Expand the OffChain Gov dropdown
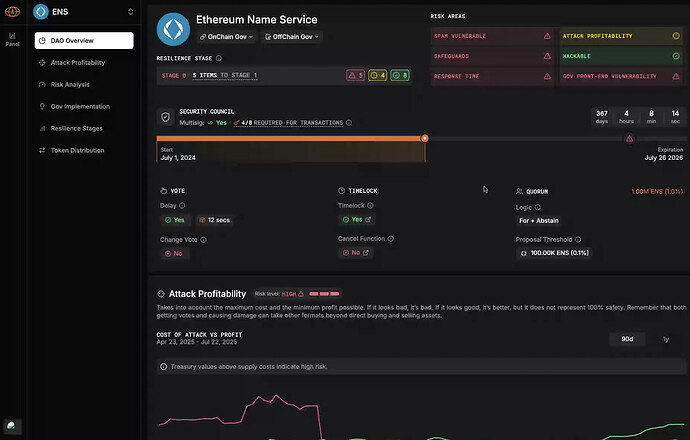This screenshot has width=690, height=440. click(x=292, y=37)
